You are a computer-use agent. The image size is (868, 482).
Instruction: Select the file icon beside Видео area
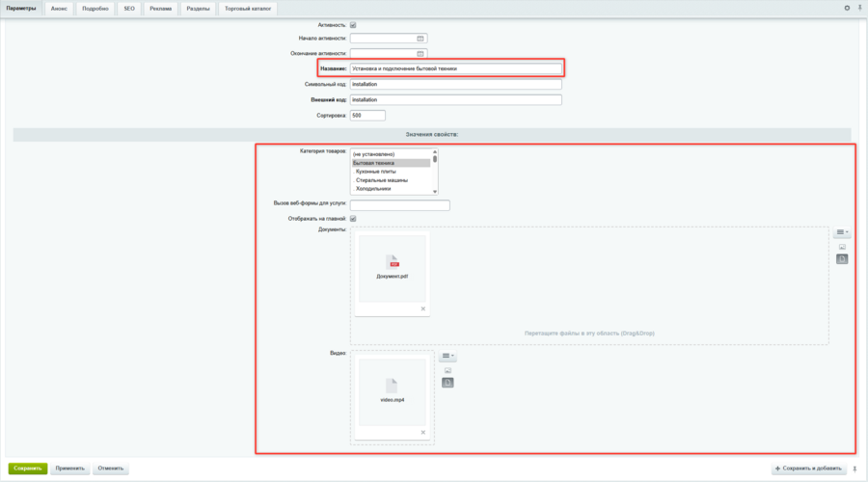pos(448,383)
